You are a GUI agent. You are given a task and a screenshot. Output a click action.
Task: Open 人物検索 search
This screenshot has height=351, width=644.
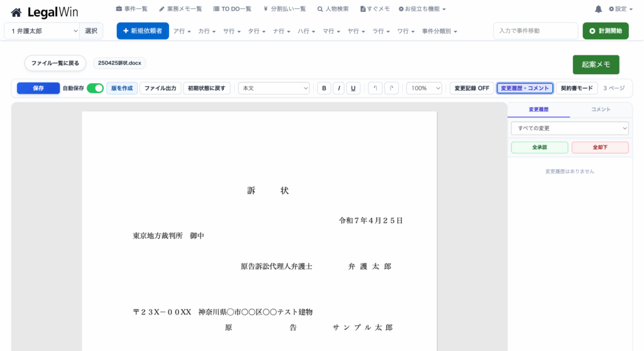click(333, 9)
